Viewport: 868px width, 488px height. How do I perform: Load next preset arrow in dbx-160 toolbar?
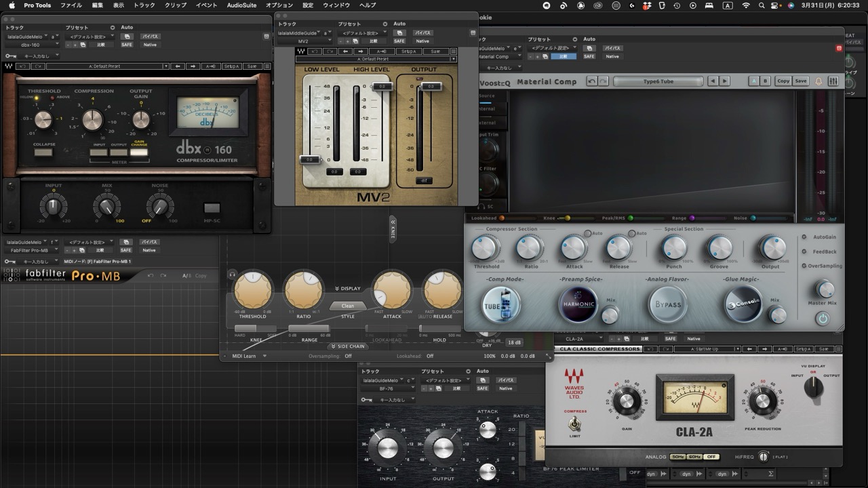(x=193, y=66)
